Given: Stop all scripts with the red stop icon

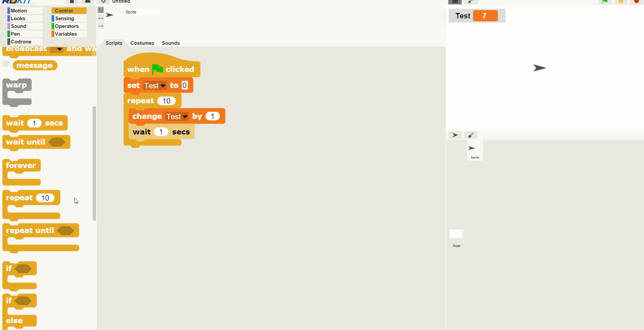Looking at the screenshot, I should (x=636, y=1).
